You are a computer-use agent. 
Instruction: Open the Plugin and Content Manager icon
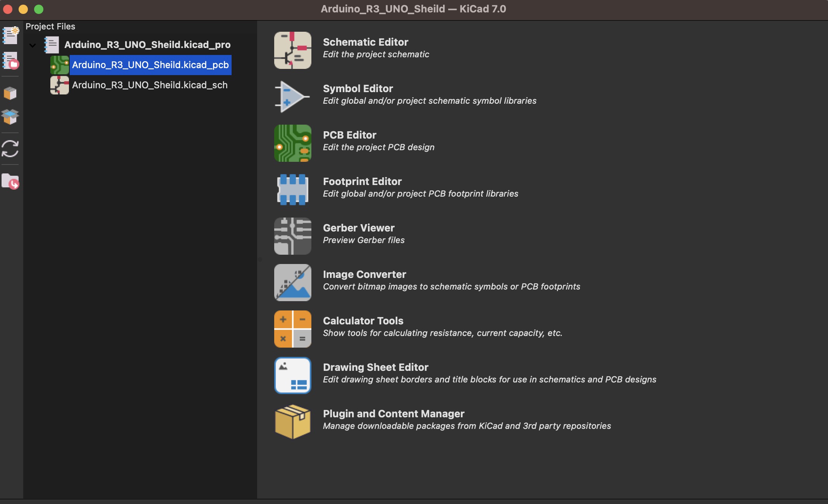point(293,422)
